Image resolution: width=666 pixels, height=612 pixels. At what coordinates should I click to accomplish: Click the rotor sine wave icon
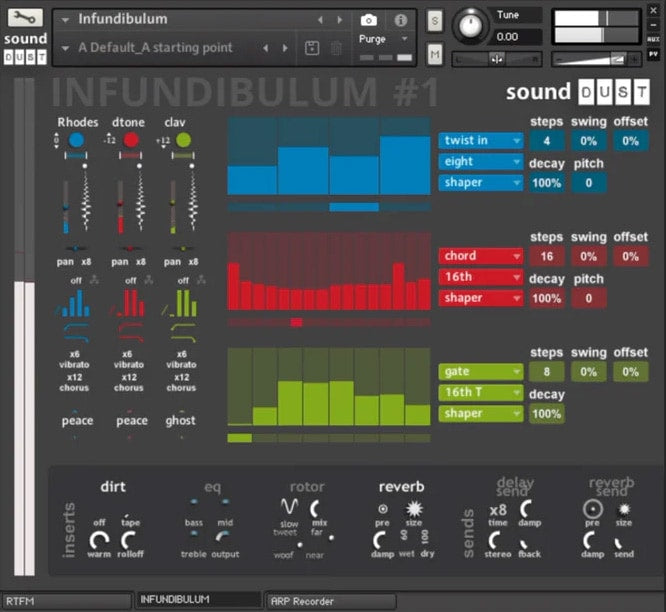point(289,505)
